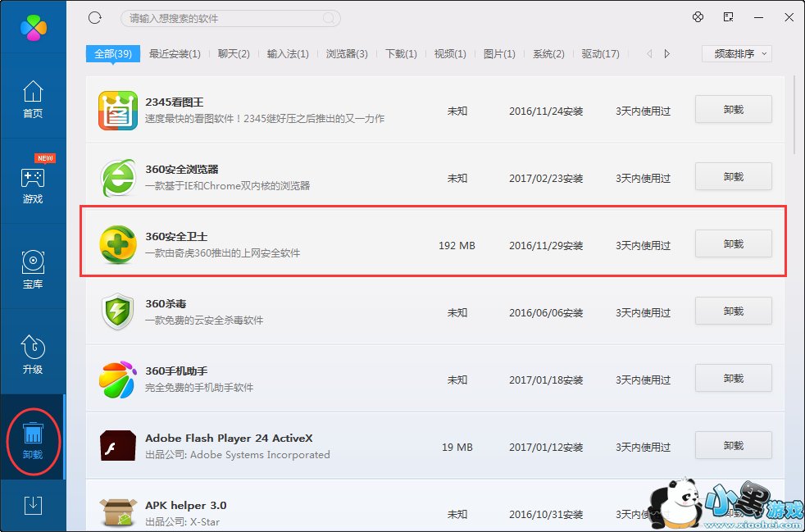Switch to the 图片(1) tab

[499, 53]
